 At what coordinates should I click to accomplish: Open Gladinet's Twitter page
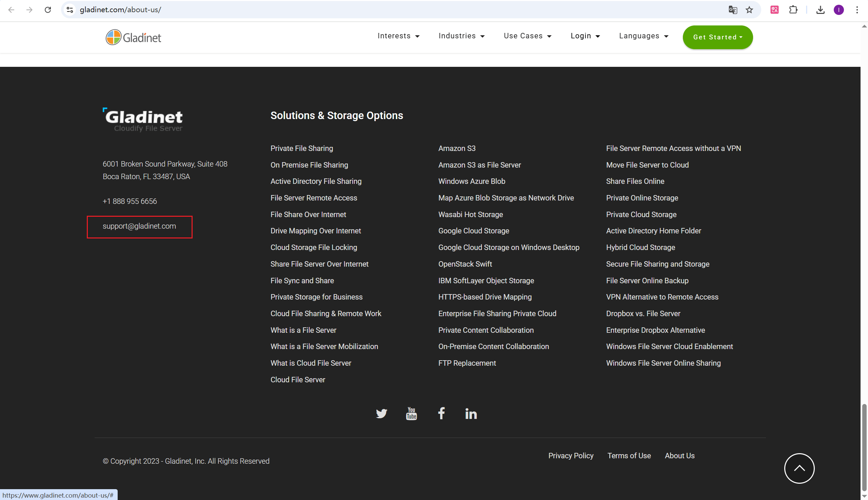[381, 414]
